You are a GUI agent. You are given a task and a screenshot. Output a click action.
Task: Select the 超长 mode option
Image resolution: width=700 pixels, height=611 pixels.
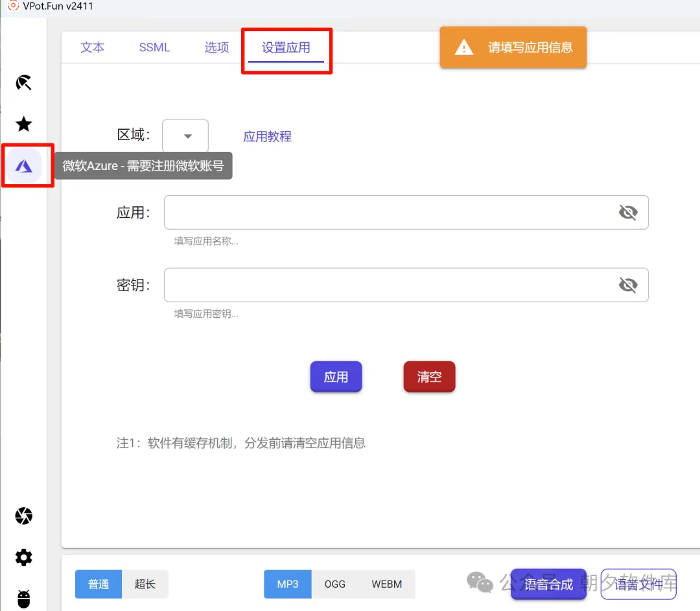[x=145, y=584]
